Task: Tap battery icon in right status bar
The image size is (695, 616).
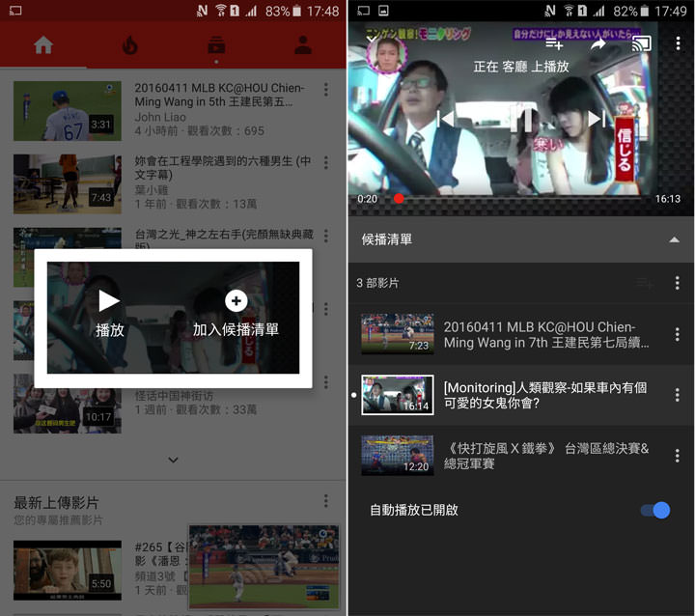Action: [x=645, y=11]
